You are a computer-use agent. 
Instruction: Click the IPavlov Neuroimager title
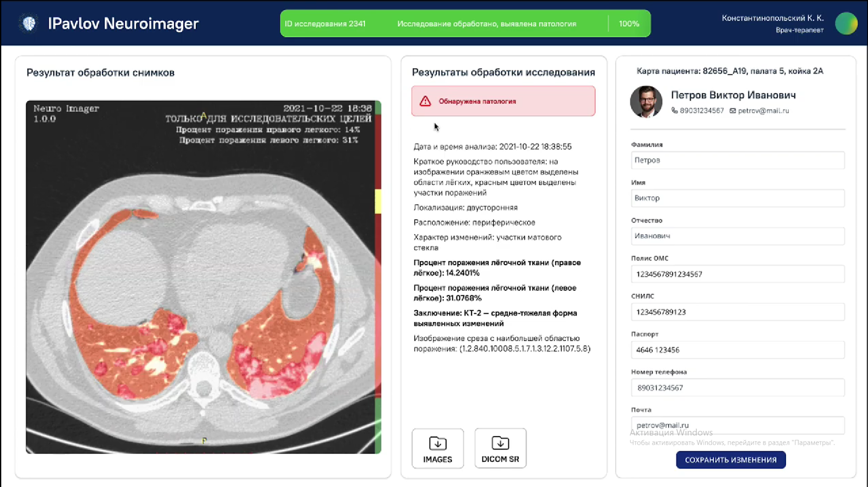coord(123,24)
